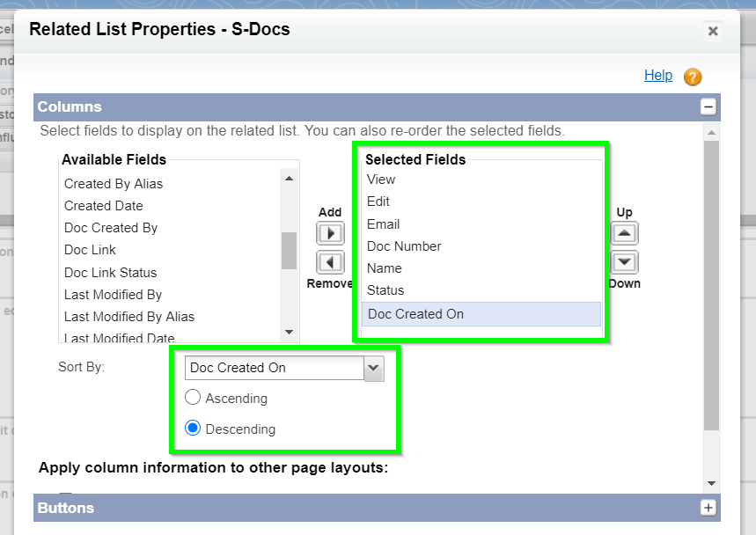Image resolution: width=756 pixels, height=535 pixels.
Task: Select Doc Link in Available Fields
Action: 171,250
